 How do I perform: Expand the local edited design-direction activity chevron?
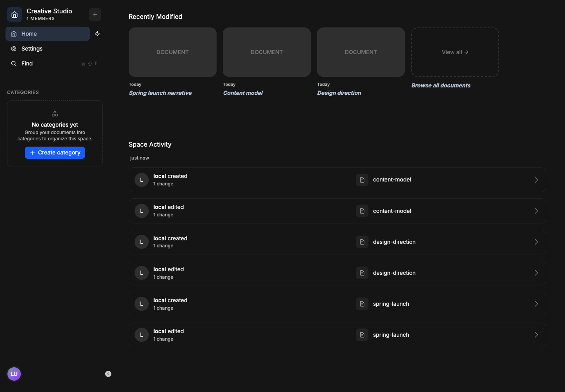(536, 273)
